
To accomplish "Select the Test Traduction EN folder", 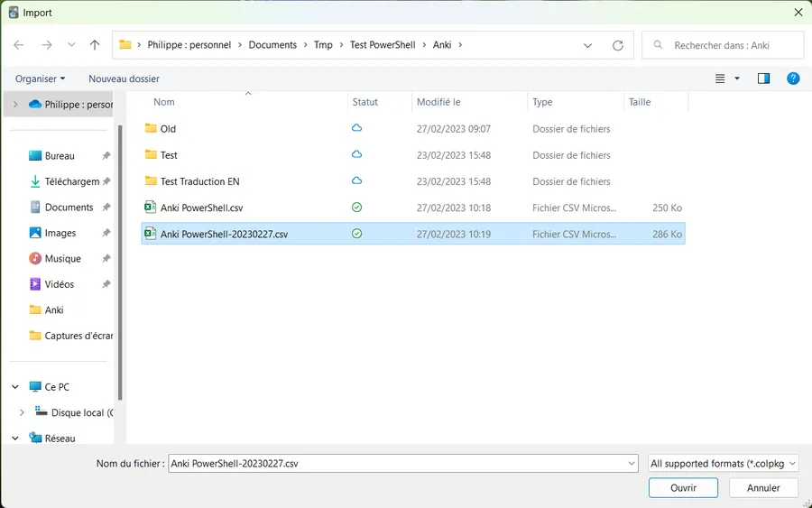I will point(413,181).
